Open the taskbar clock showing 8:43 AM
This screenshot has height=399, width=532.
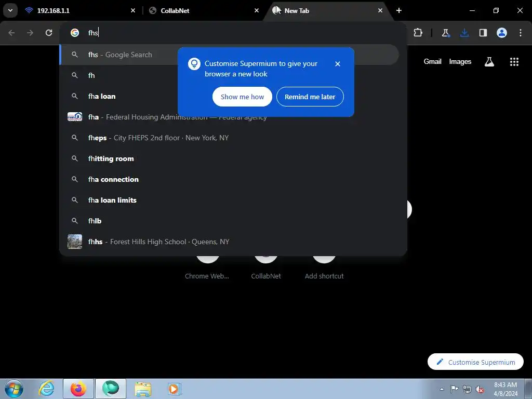point(506,389)
